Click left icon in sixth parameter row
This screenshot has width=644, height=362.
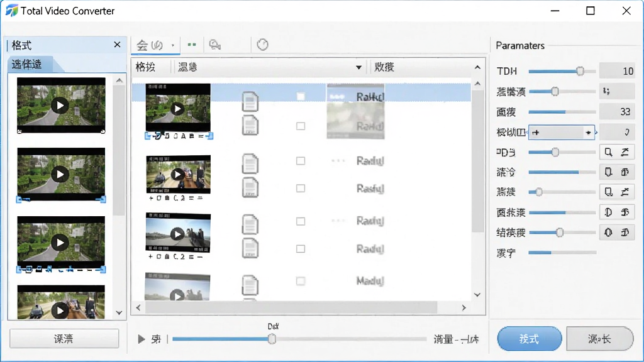point(608,172)
